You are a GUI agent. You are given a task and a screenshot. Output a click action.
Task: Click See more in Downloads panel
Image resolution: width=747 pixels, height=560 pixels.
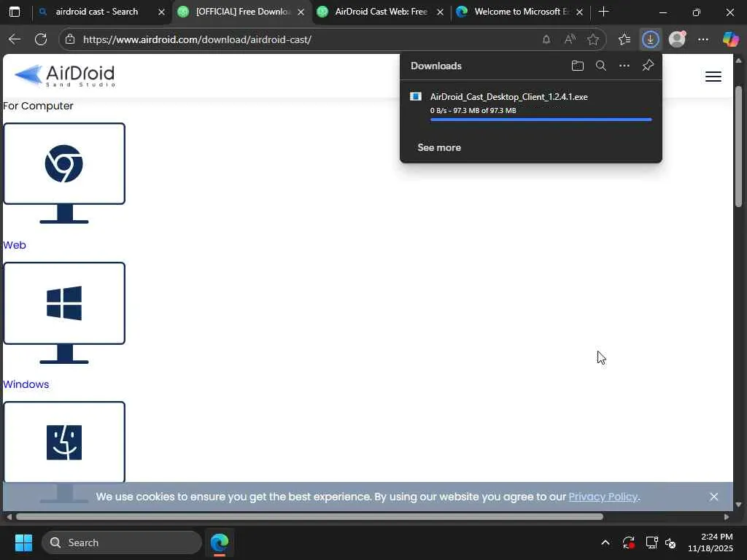439,147
